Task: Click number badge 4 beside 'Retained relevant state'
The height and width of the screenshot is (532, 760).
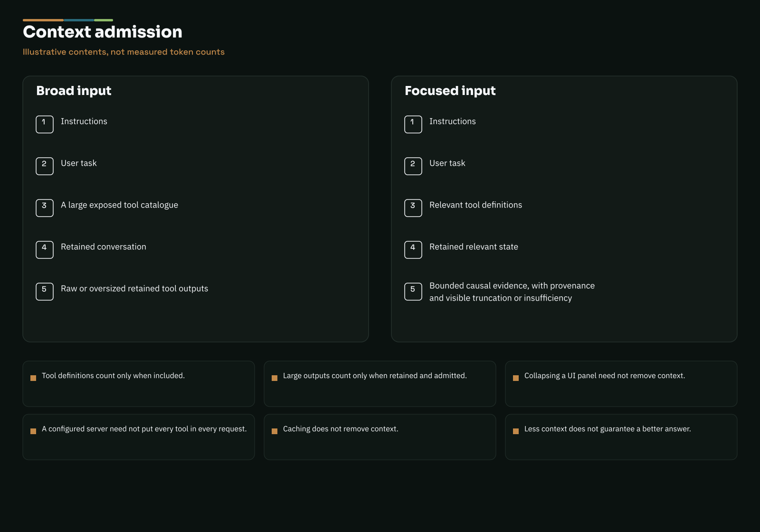Action: click(x=413, y=250)
